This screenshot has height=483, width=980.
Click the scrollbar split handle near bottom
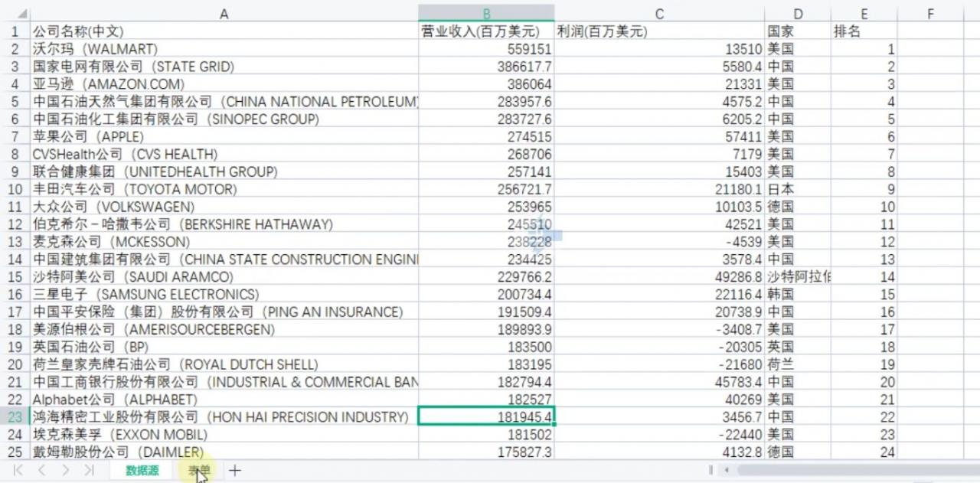(x=711, y=470)
